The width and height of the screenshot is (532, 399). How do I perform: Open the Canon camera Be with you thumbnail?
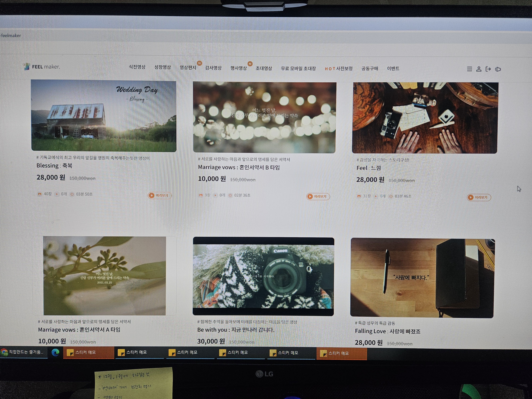tap(263, 276)
